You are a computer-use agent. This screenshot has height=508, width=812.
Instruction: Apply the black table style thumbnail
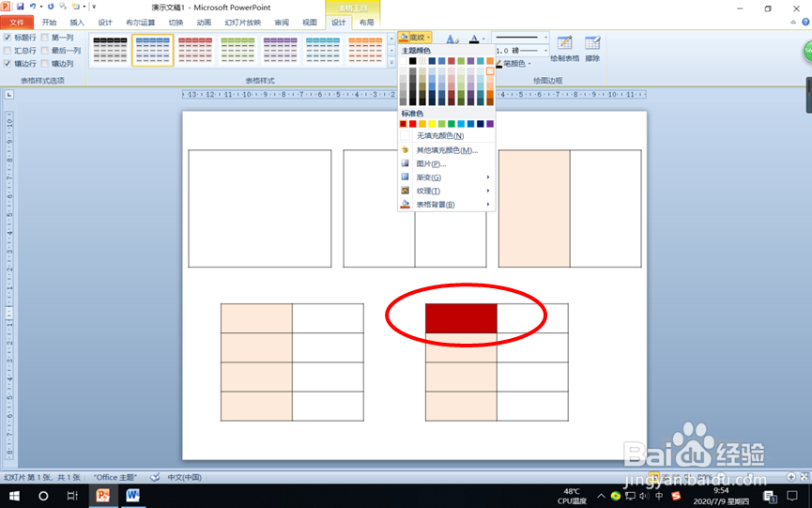click(x=111, y=50)
